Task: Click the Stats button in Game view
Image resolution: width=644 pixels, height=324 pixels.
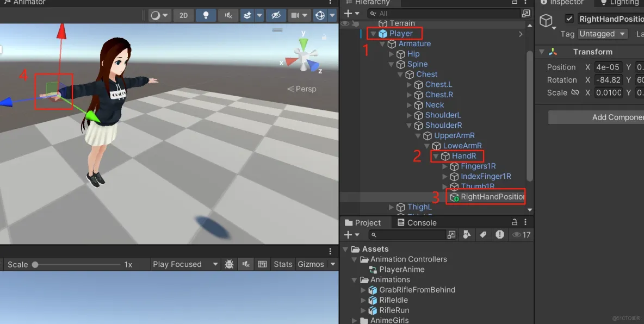Action: pyautogui.click(x=282, y=264)
